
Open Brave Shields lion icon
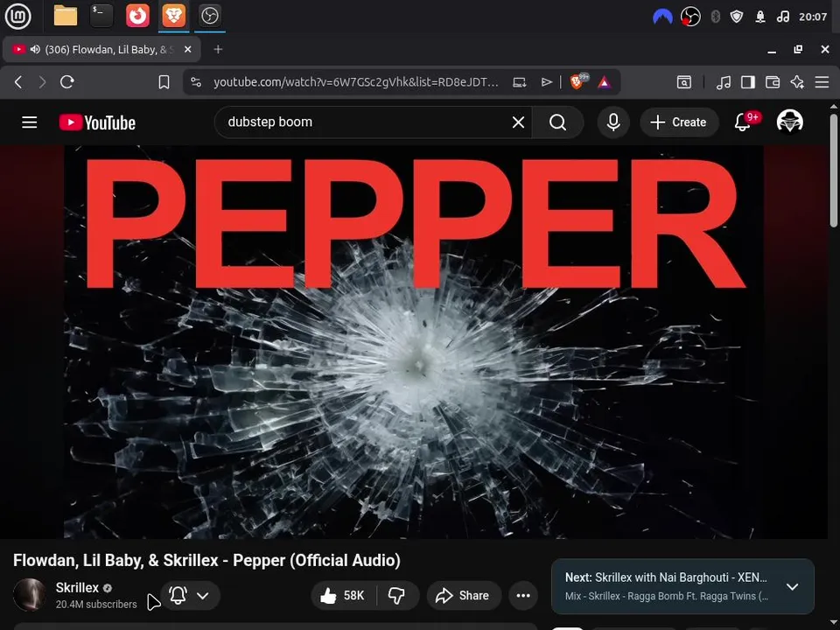pyautogui.click(x=578, y=81)
